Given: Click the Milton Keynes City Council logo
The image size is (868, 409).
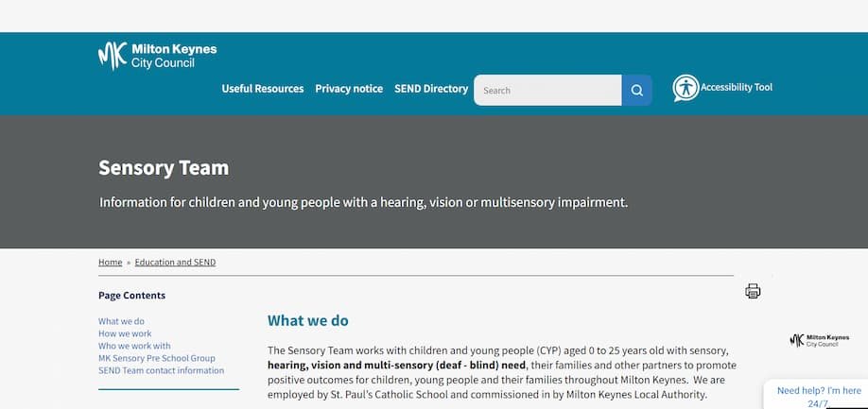Looking at the screenshot, I should click(157, 56).
